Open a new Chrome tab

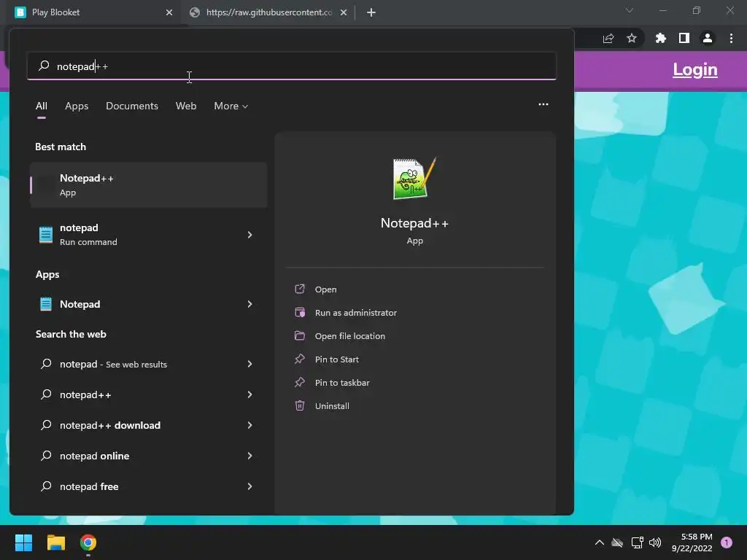371,12
